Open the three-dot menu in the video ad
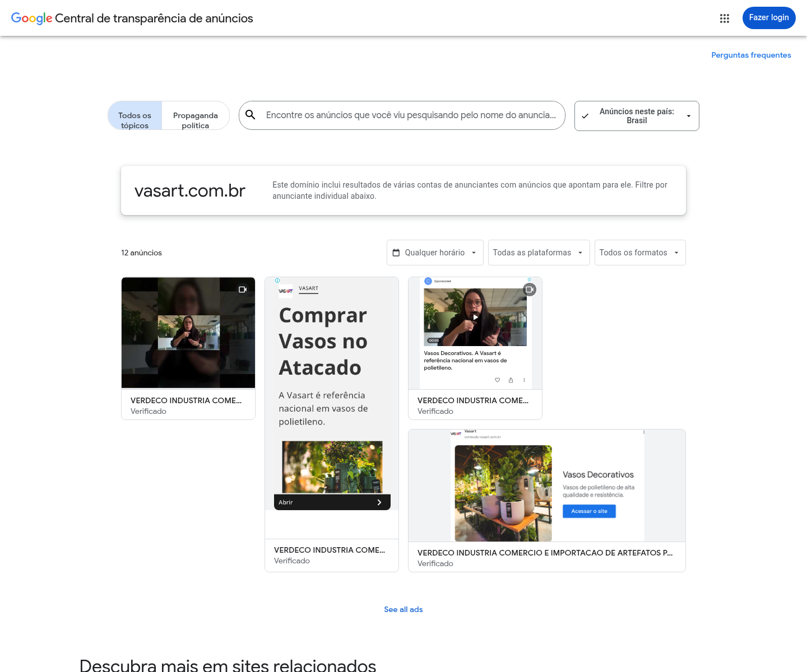The width and height of the screenshot is (807, 672). pyautogui.click(x=524, y=380)
